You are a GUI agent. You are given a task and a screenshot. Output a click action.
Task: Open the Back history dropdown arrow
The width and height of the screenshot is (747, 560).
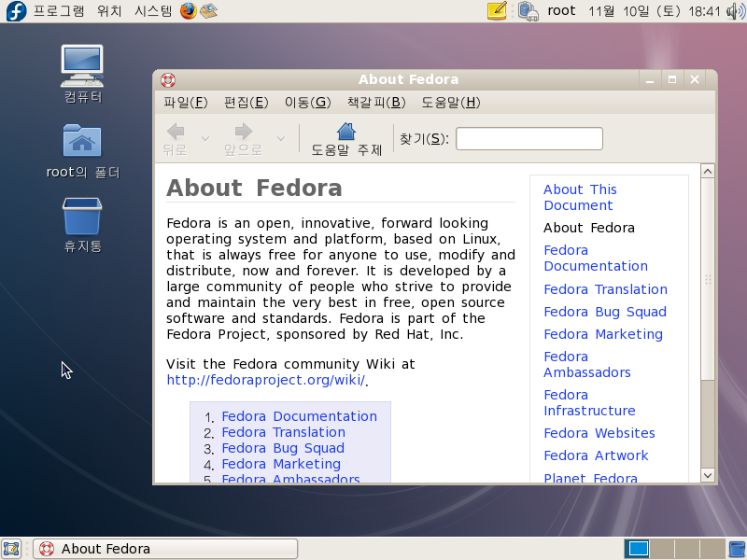[x=205, y=138]
